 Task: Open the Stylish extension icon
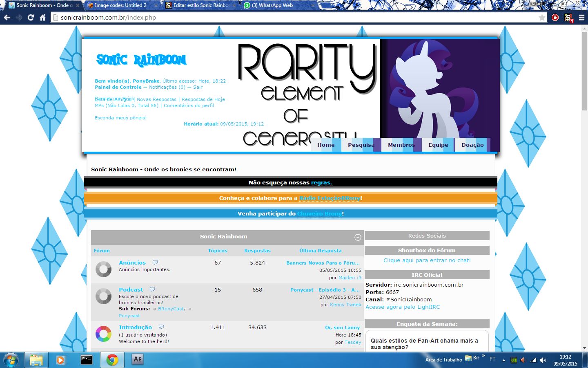[x=568, y=18]
